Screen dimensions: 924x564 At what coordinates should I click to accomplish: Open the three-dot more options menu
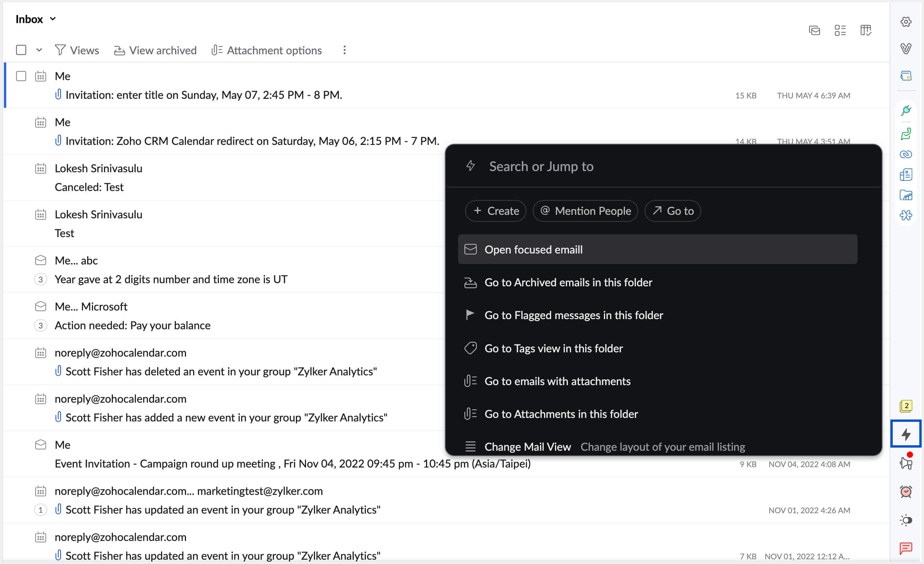[344, 50]
